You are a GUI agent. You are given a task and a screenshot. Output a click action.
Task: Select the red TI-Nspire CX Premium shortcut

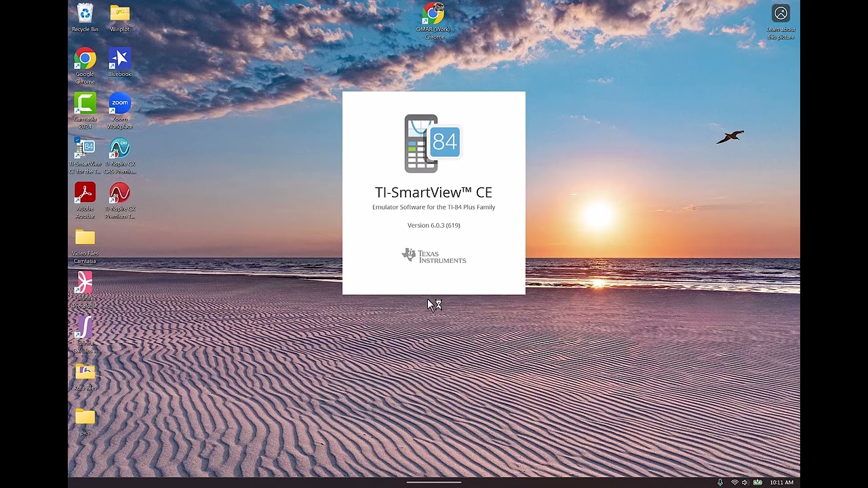click(x=119, y=201)
